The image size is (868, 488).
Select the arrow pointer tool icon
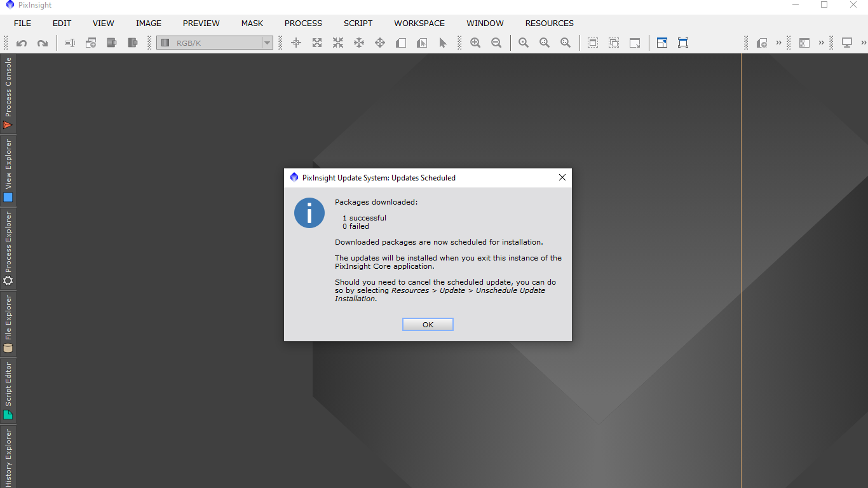click(x=443, y=43)
